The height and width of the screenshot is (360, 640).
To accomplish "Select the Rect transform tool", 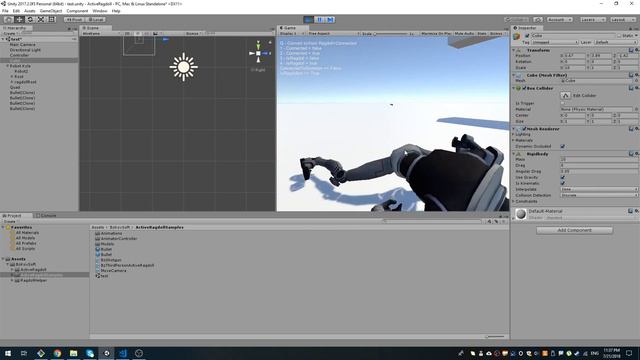I will [52, 20].
